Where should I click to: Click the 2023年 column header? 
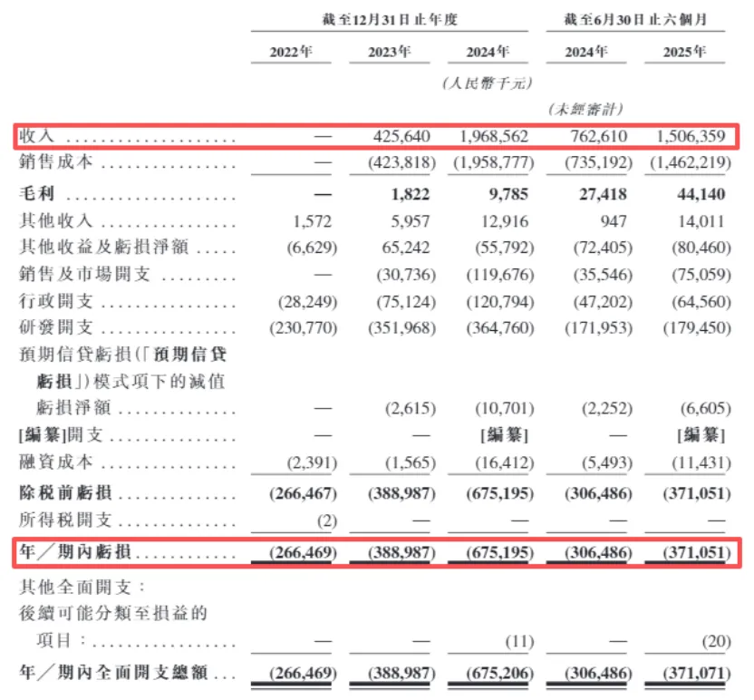389,52
